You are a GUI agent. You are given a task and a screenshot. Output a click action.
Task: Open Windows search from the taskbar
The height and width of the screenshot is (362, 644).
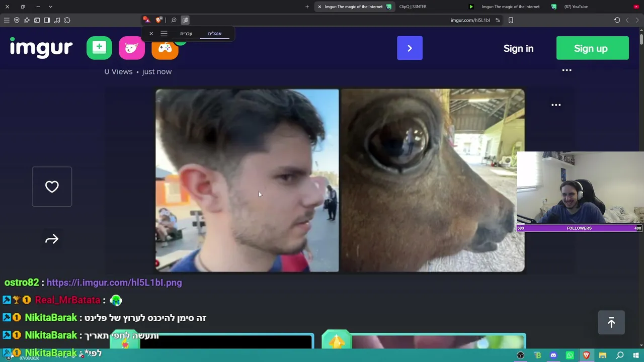click(620, 355)
